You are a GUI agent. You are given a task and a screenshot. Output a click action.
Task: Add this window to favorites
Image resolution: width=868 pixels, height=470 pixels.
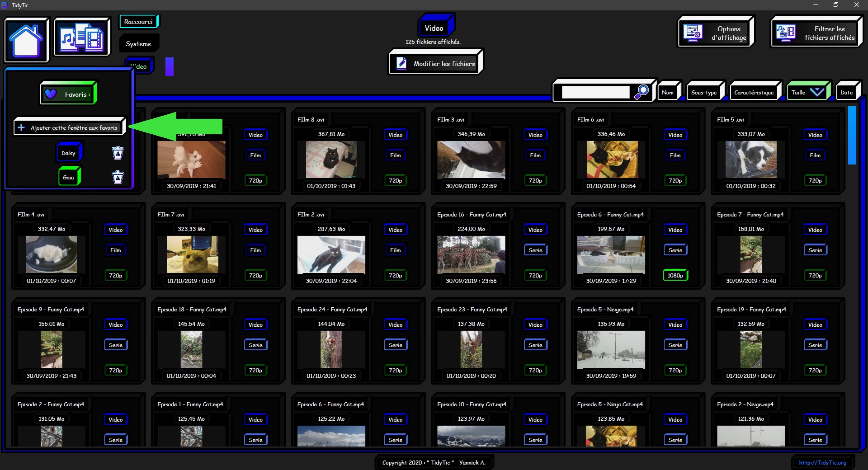69,128
